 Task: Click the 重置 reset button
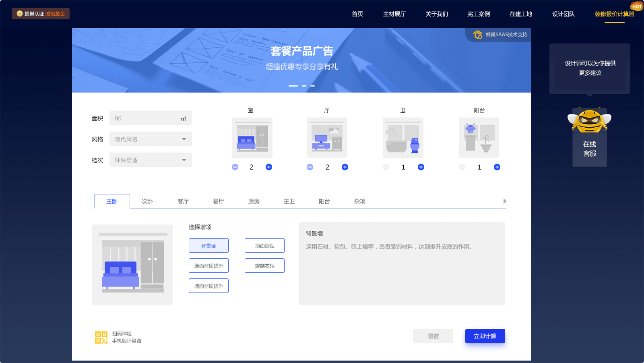(x=433, y=336)
